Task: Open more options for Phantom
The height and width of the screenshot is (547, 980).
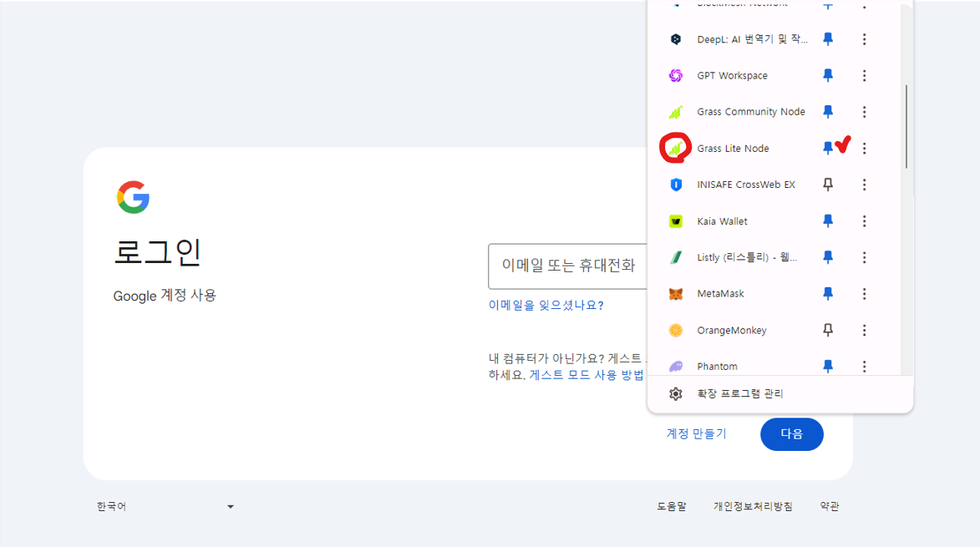Action: point(865,367)
